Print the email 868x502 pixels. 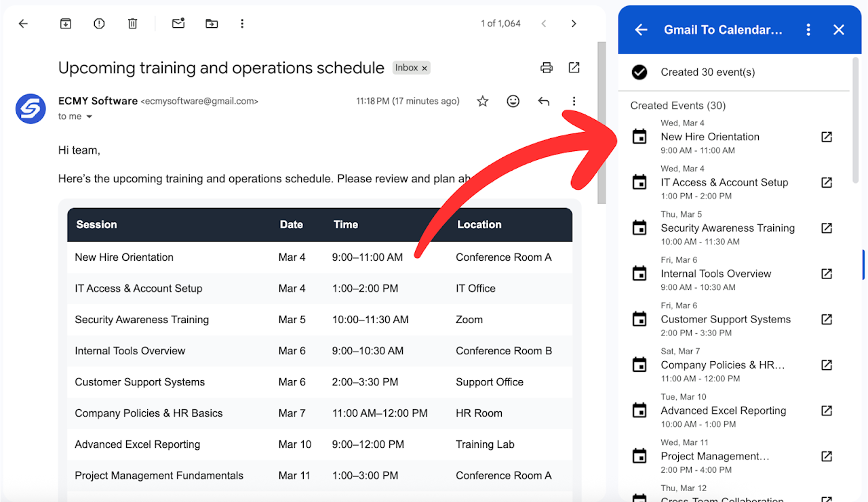pyautogui.click(x=547, y=68)
